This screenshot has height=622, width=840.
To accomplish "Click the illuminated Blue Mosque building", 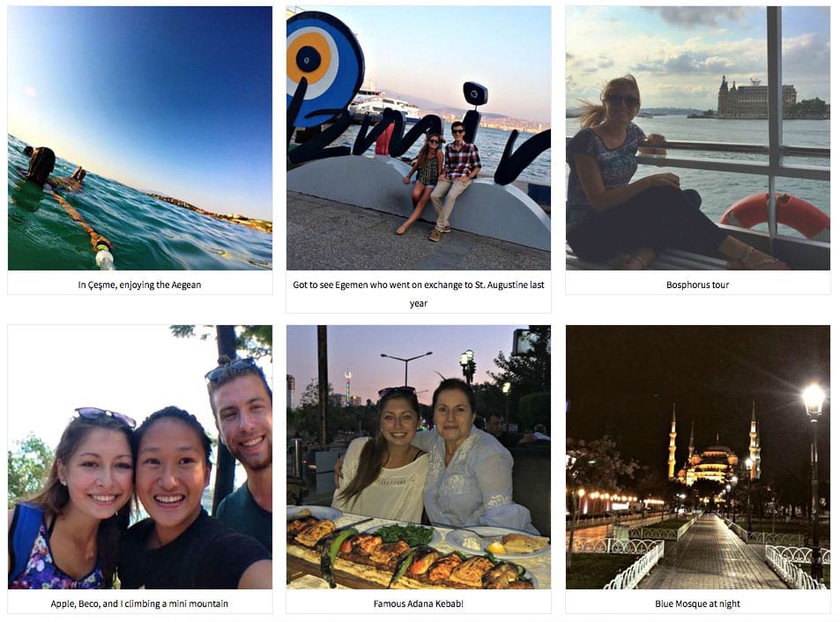I will tap(714, 455).
